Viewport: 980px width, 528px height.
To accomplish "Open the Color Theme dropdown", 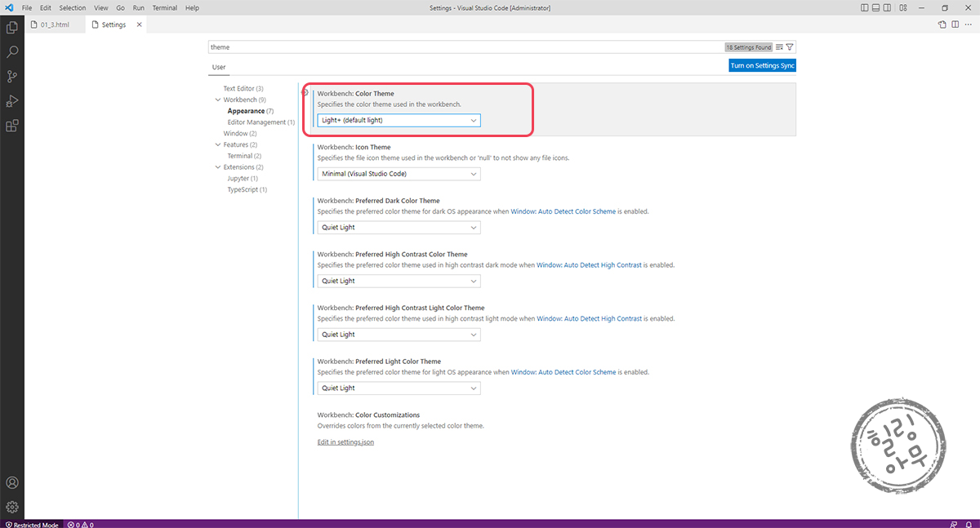I will point(399,120).
